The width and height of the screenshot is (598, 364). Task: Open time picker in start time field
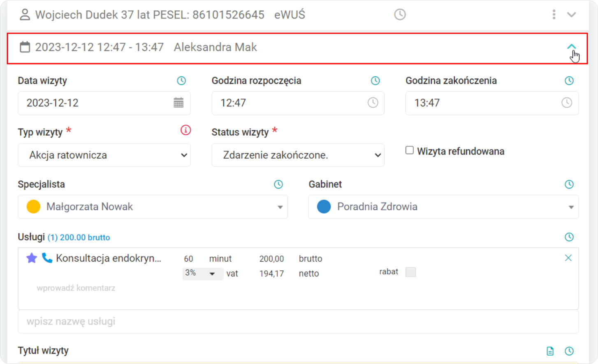pyautogui.click(x=373, y=103)
